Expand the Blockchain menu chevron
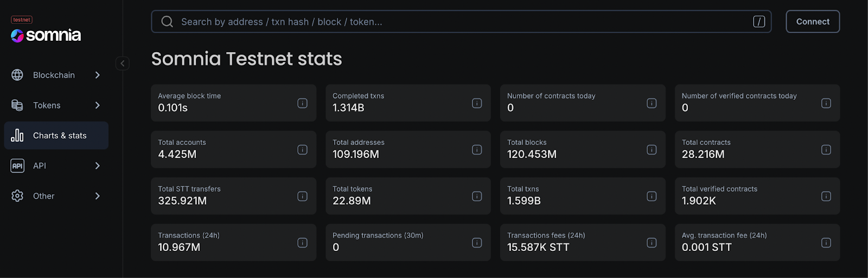This screenshot has width=868, height=278. point(98,75)
